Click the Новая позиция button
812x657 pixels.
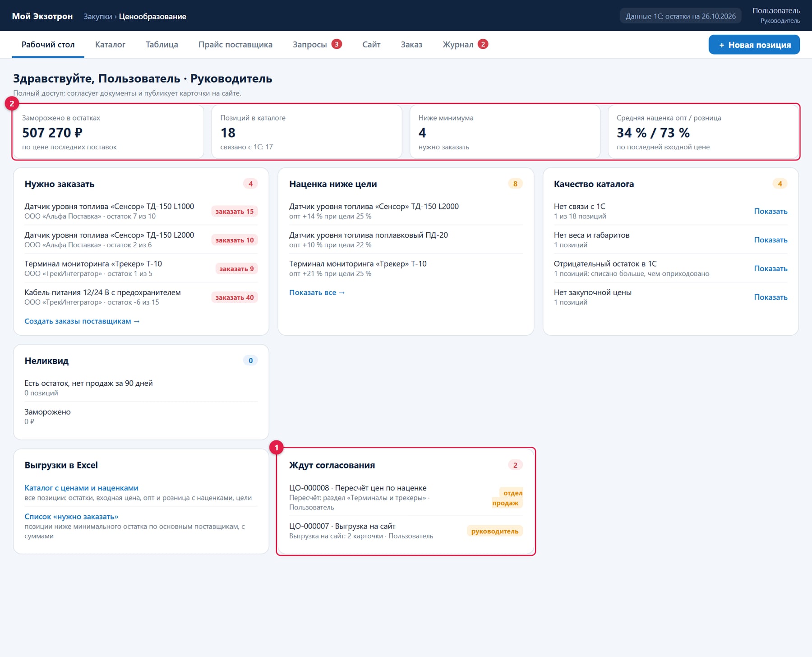click(754, 45)
